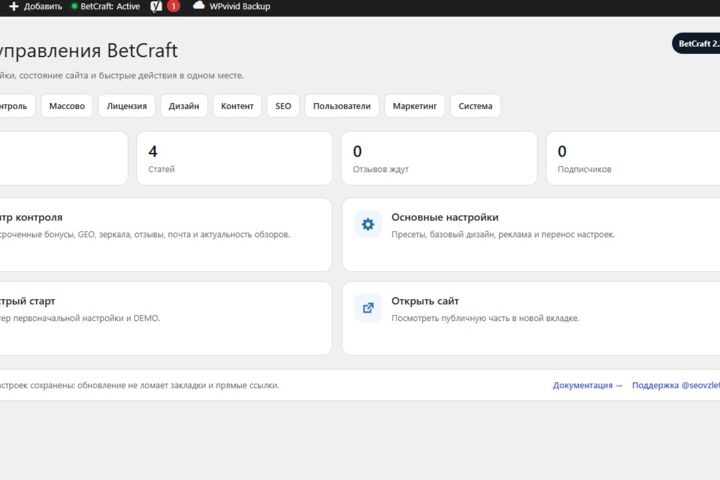
Task: Click the plus icon beside Добавить
Action: pos(14,6)
